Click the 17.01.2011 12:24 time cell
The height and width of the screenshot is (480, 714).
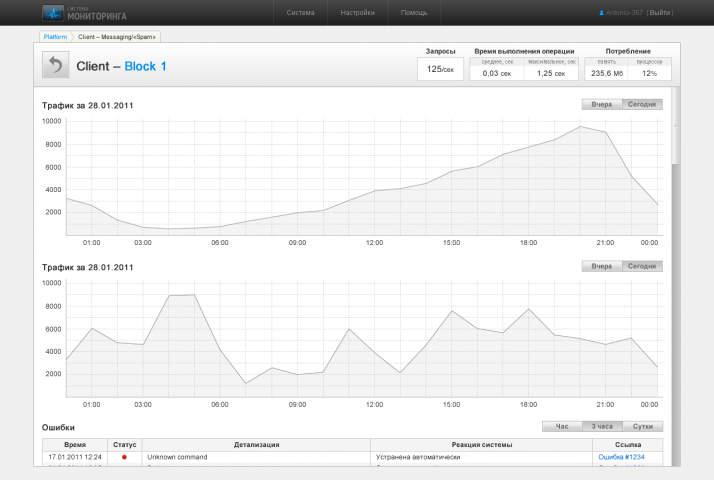pyautogui.click(x=75, y=457)
